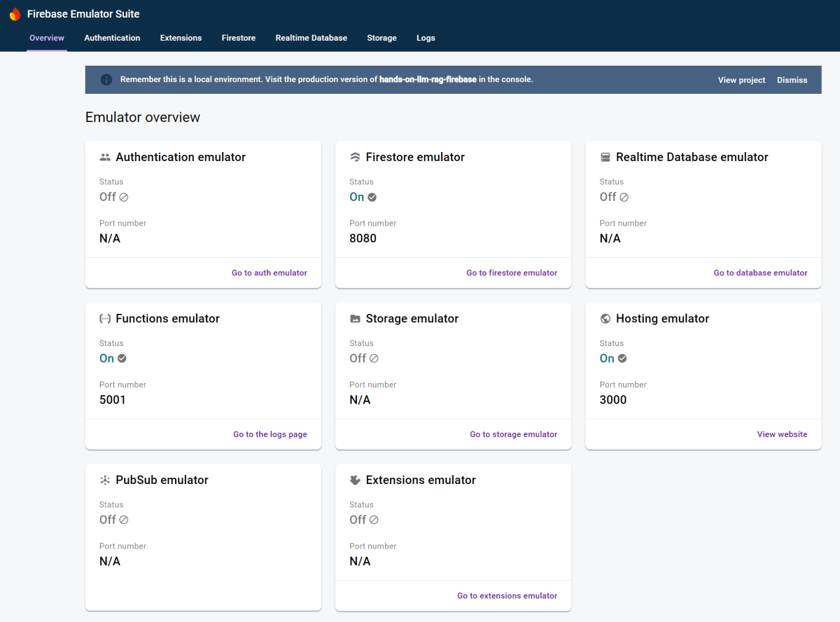
Task: Click the hands-on-llm-rag-firebase project name
Action: [x=428, y=80]
